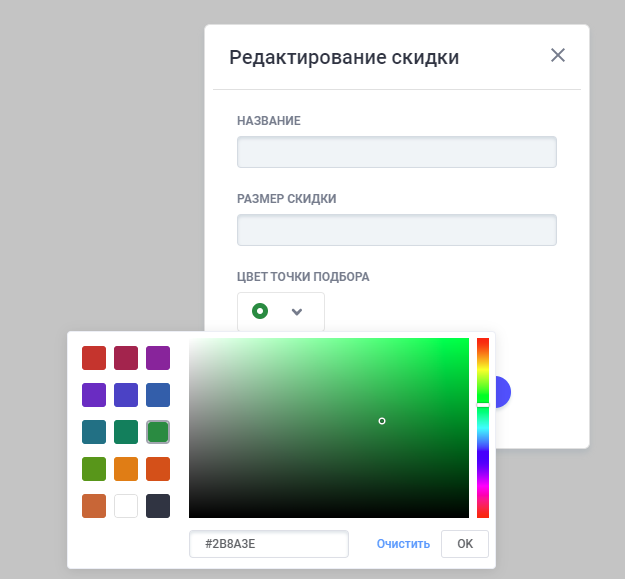Confirm color with OK button

465,544
